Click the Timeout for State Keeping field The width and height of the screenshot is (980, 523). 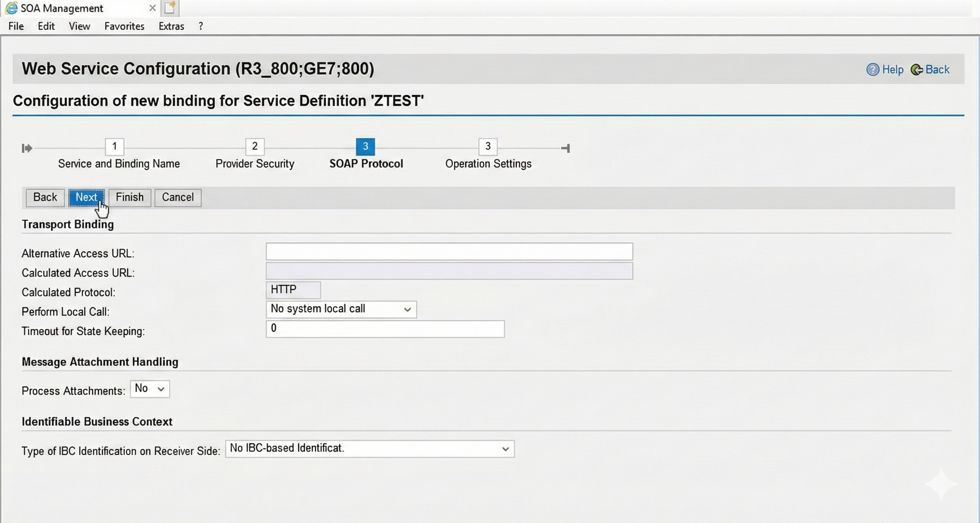(385, 329)
